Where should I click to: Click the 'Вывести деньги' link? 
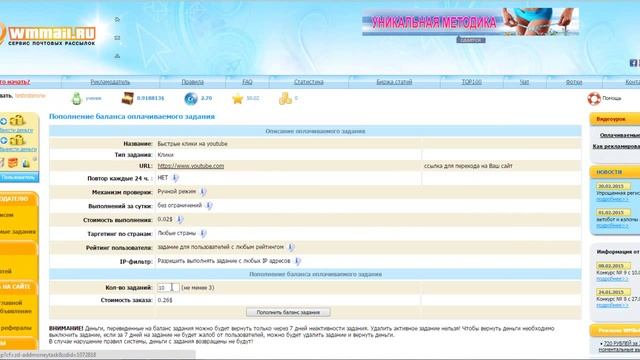click(18, 149)
